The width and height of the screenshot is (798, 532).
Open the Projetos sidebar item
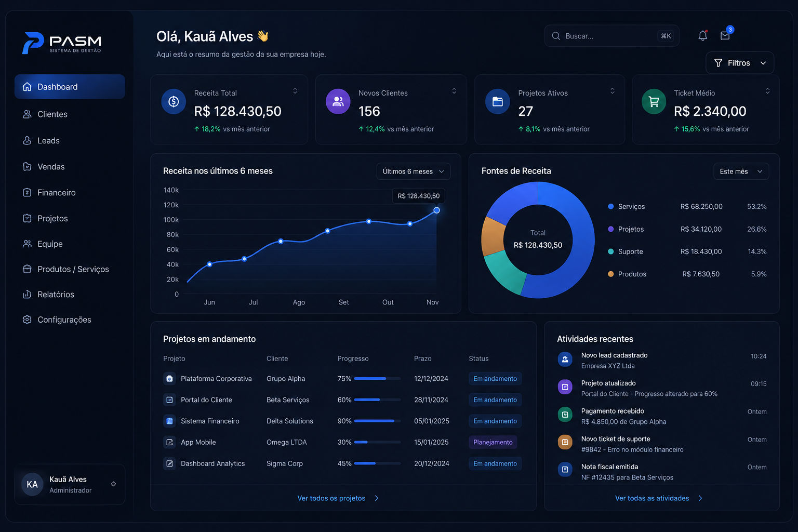click(70, 218)
